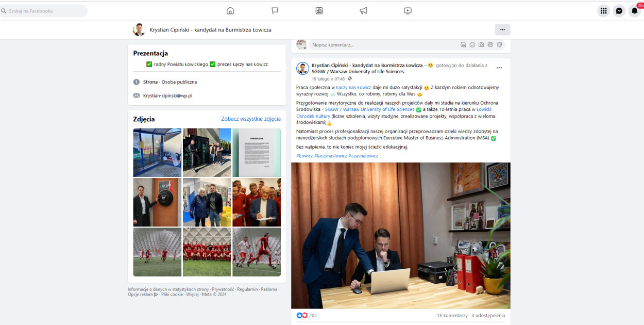Open the Video play icon in top bar
This screenshot has width=644, height=325.
(x=408, y=11)
